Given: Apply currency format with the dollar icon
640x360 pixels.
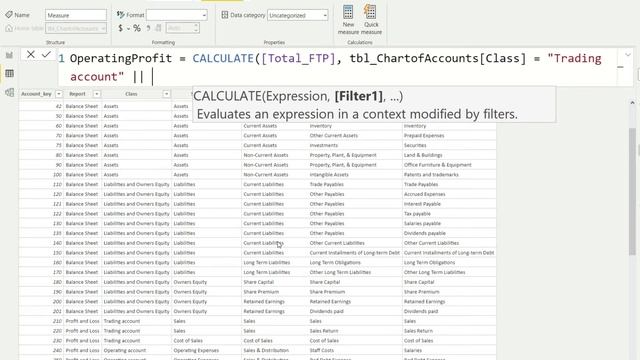Looking at the screenshot, I should (x=120, y=28).
